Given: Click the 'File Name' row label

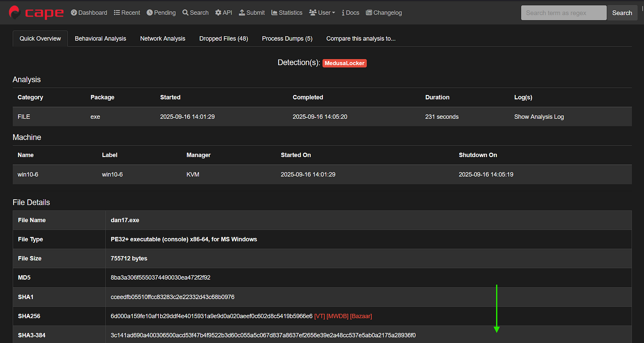Looking at the screenshot, I should [32, 220].
